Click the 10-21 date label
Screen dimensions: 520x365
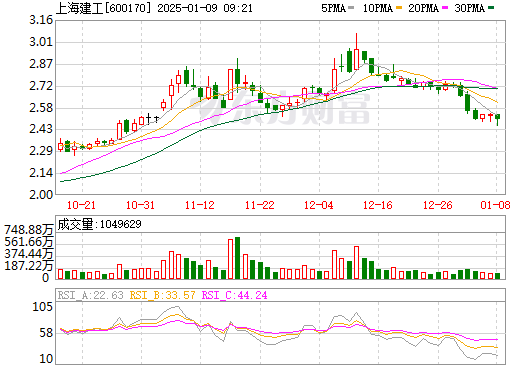coord(81,205)
